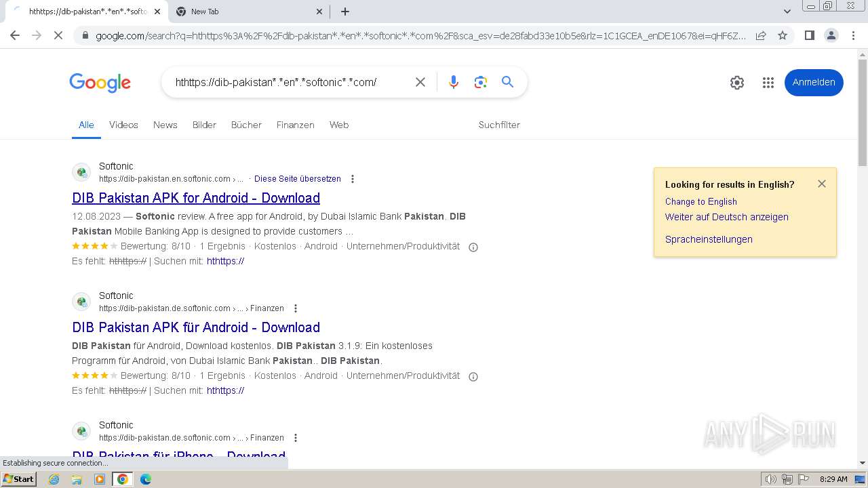The height and width of the screenshot is (488, 868).
Task: Click the address bar URL
Action: pyautogui.click(x=420, y=35)
